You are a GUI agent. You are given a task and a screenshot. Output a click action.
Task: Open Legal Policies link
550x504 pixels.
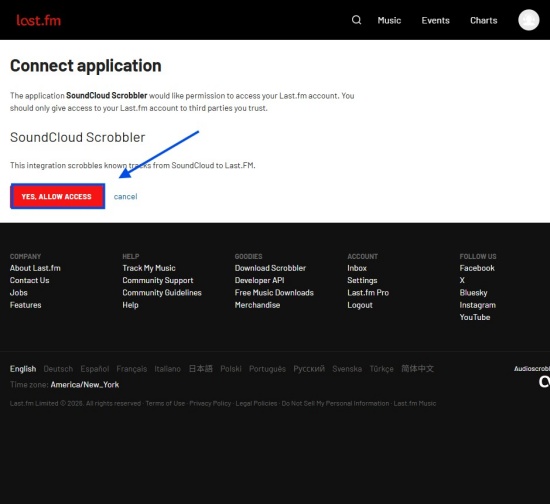click(x=256, y=403)
